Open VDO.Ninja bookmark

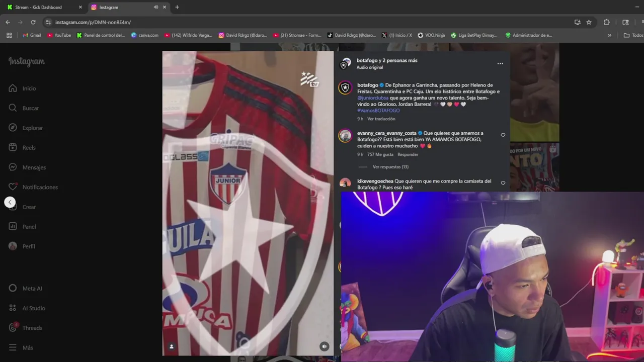pyautogui.click(x=432, y=35)
